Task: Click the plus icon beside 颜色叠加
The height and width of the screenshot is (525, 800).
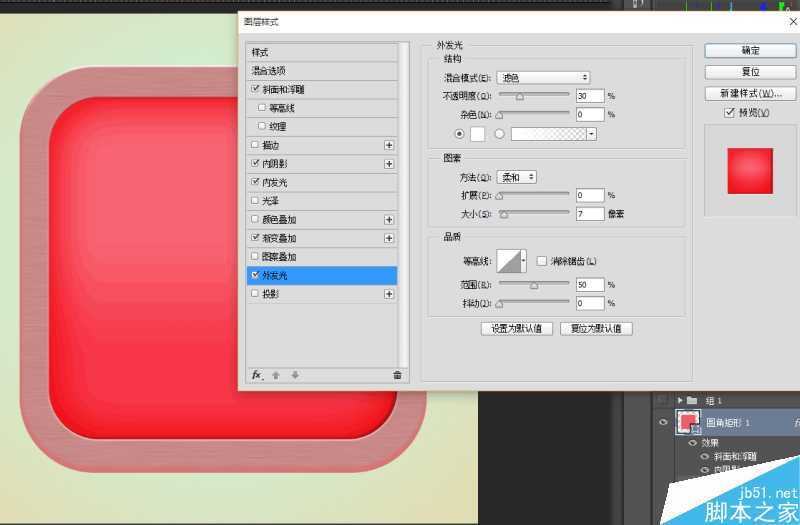Action: 389,219
